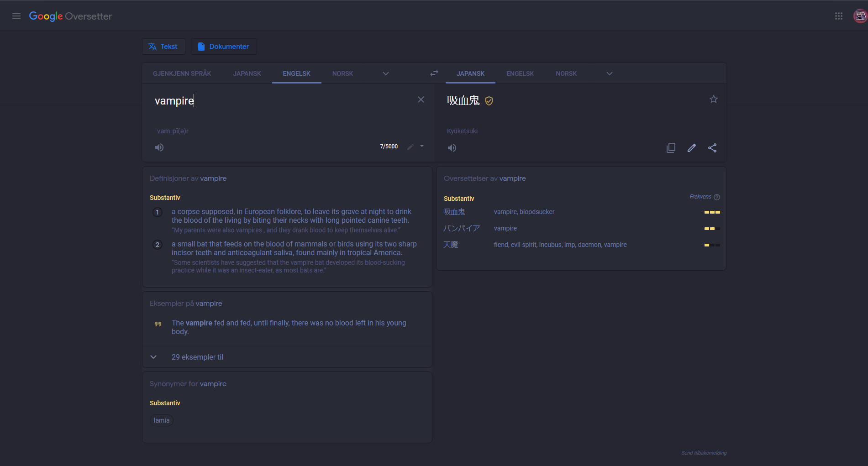Clear the source text with X
Viewport: 868px width, 466px height.
point(421,99)
